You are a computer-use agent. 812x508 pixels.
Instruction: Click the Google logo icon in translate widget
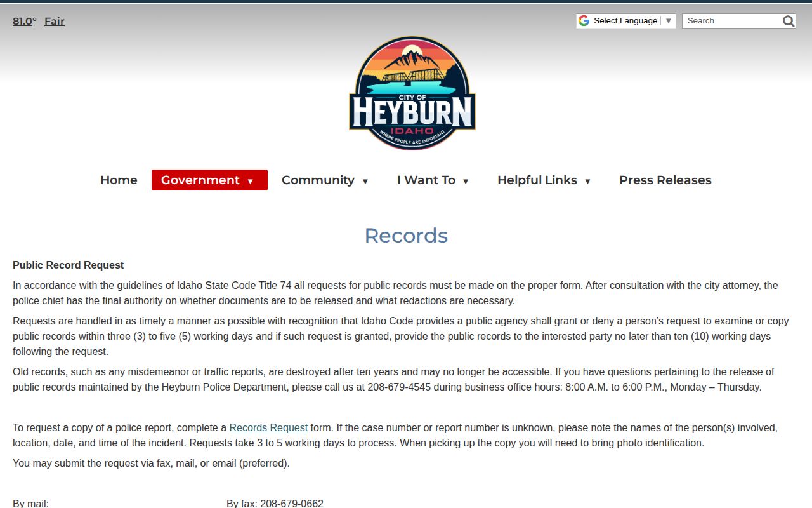584,21
